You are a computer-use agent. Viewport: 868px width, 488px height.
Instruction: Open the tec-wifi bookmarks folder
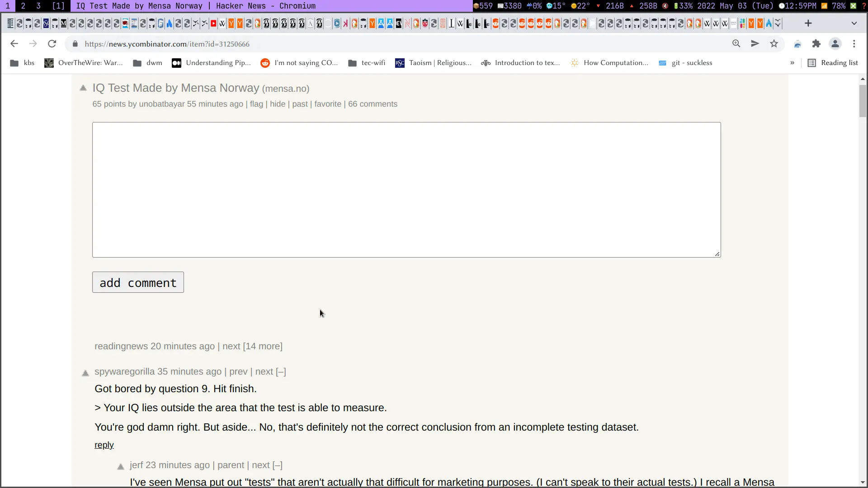[367, 63]
